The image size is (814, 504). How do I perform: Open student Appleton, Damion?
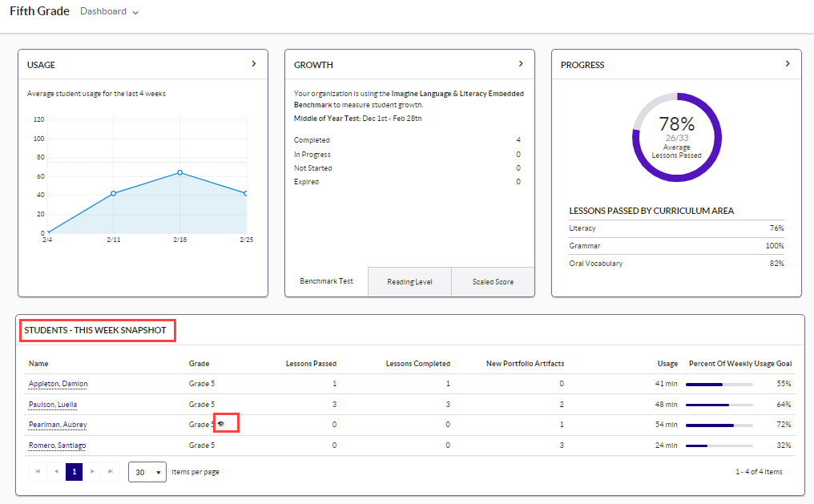click(58, 384)
